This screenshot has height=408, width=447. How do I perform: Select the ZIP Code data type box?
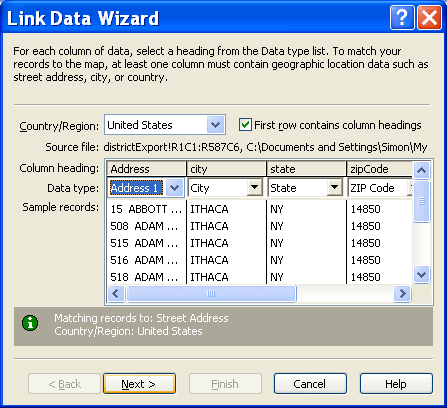[380, 188]
